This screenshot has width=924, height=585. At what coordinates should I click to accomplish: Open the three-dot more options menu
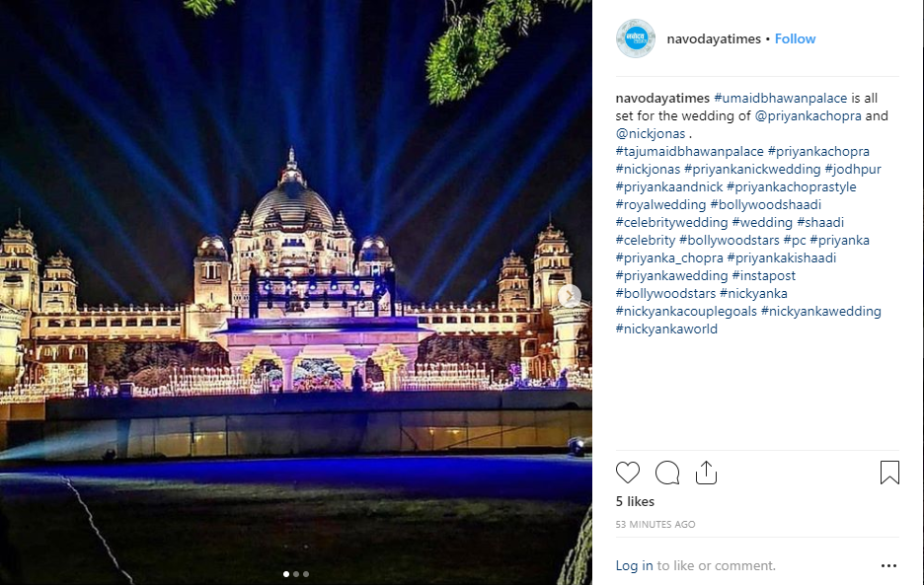[888, 565]
